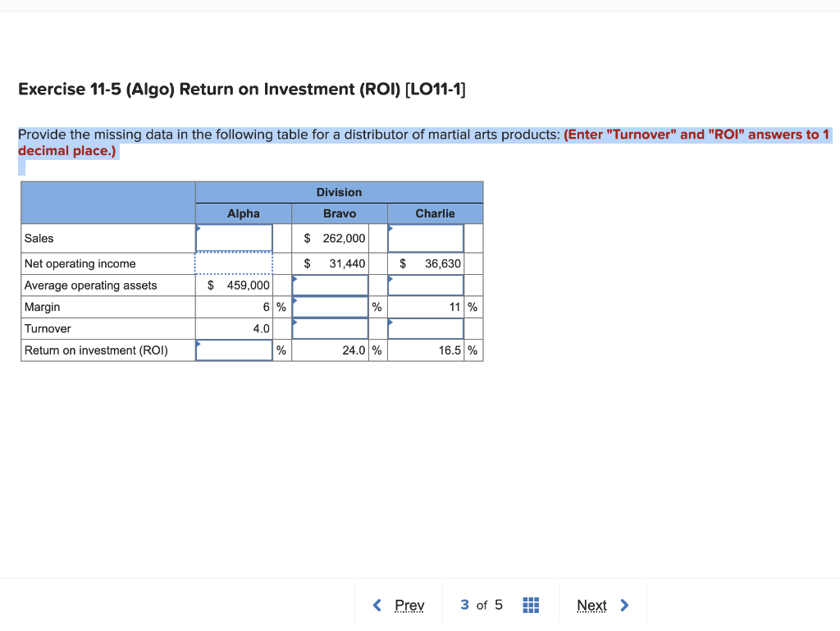Click the Turnover row label

point(48,329)
